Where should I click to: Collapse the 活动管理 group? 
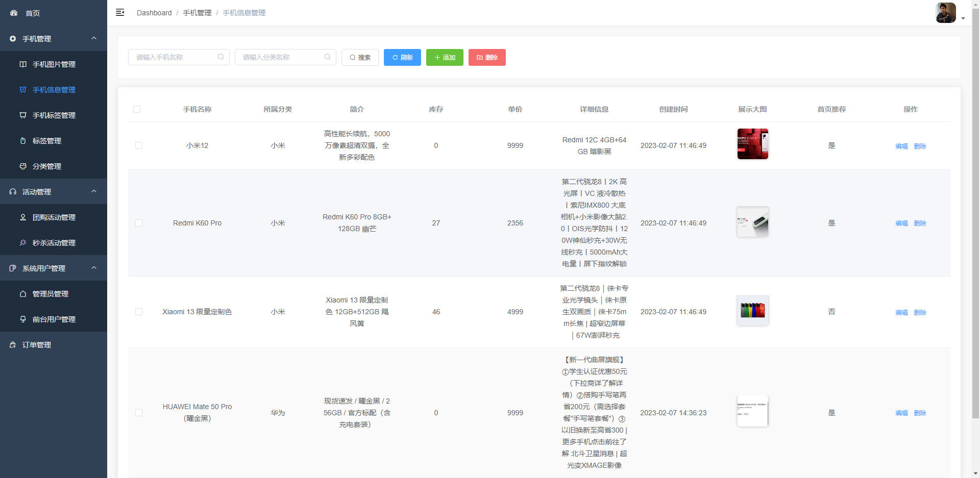(94, 191)
